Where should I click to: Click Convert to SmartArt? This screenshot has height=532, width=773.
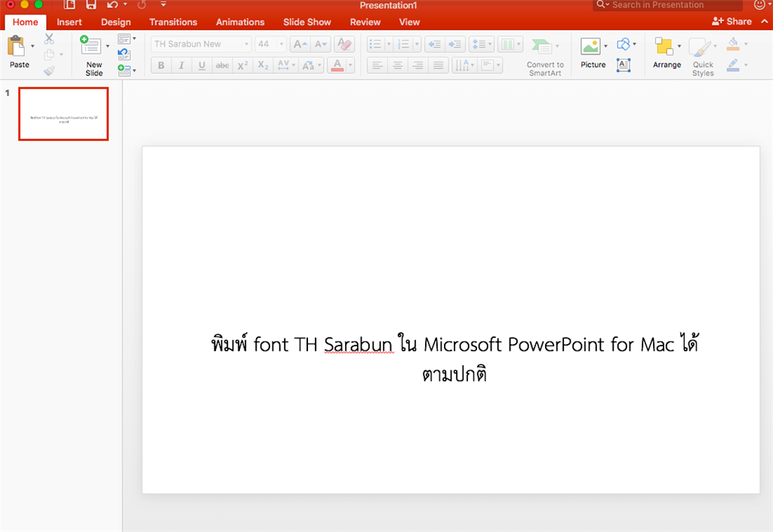click(x=545, y=57)
